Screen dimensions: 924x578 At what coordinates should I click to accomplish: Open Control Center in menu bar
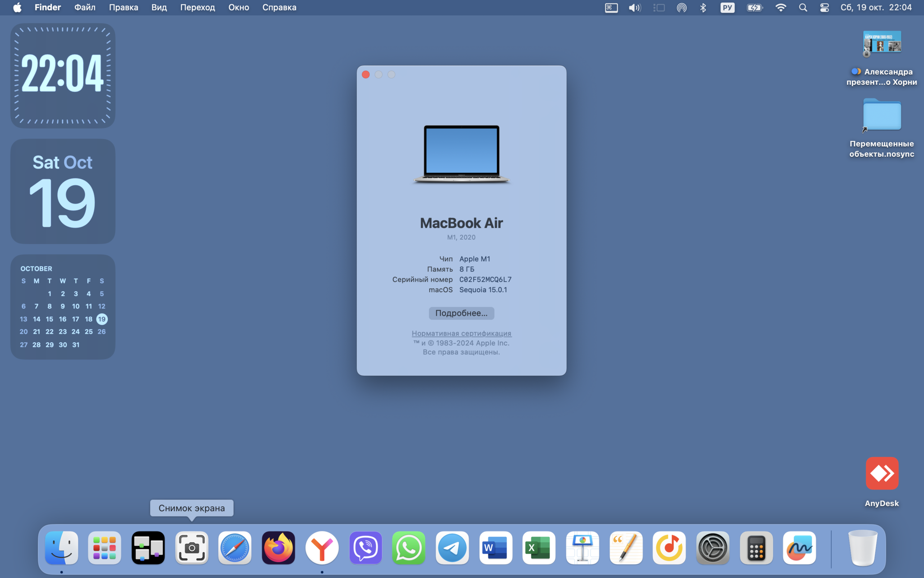pyautogui.click(x=824, y=8)
